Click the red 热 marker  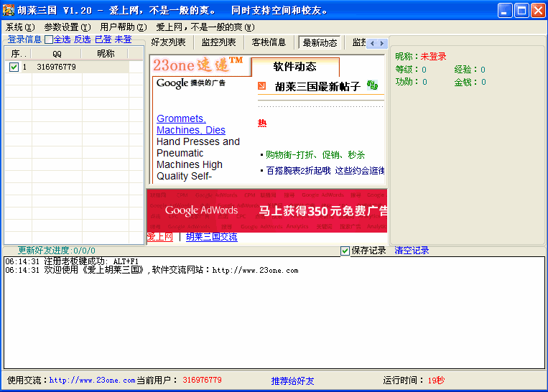click(x=262, y=123)
